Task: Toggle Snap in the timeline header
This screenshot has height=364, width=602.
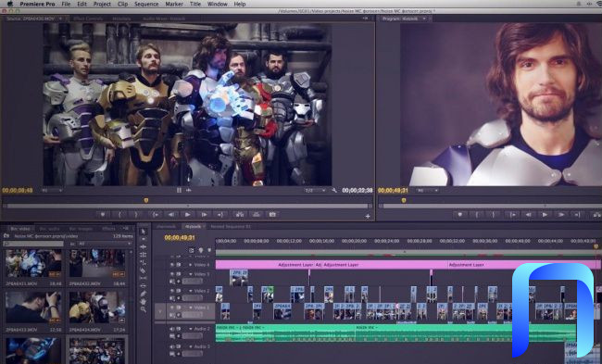Action: [x=192, y=250]
